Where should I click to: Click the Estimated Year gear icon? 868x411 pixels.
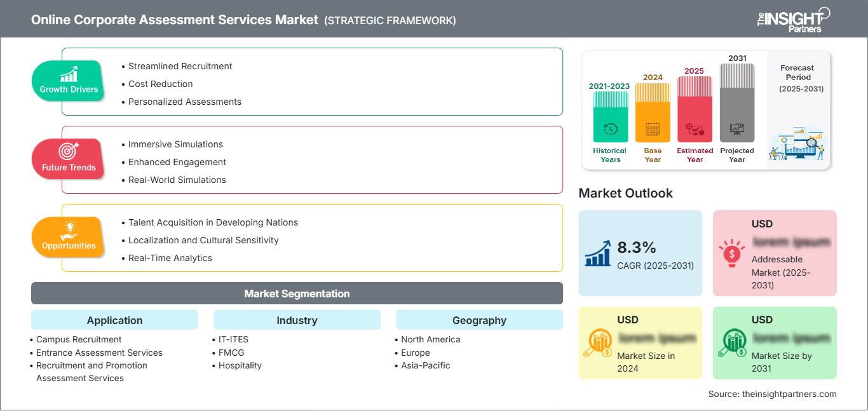tap(695, 129)
